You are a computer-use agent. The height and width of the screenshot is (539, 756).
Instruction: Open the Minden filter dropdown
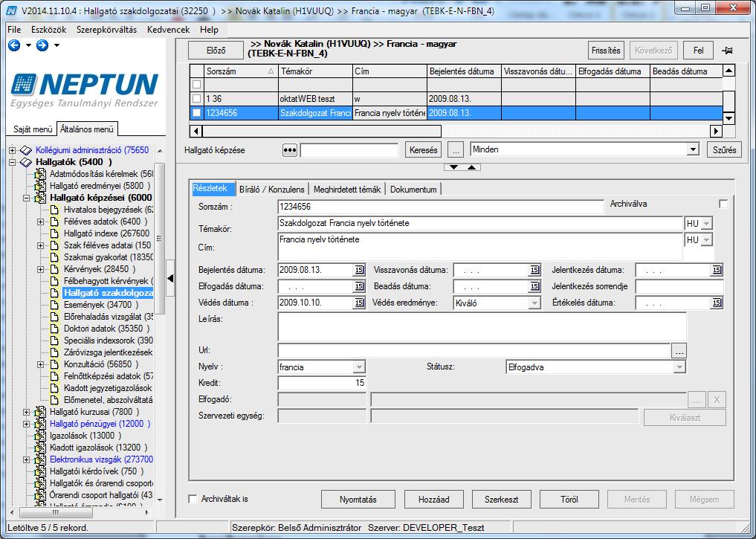pyautogui.click(x=693, y=149)
